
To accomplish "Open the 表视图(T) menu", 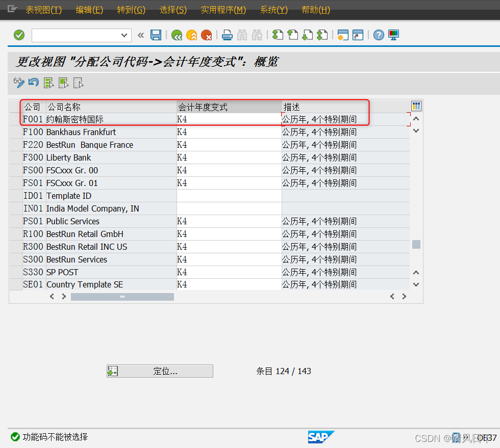I will (44, 10).
